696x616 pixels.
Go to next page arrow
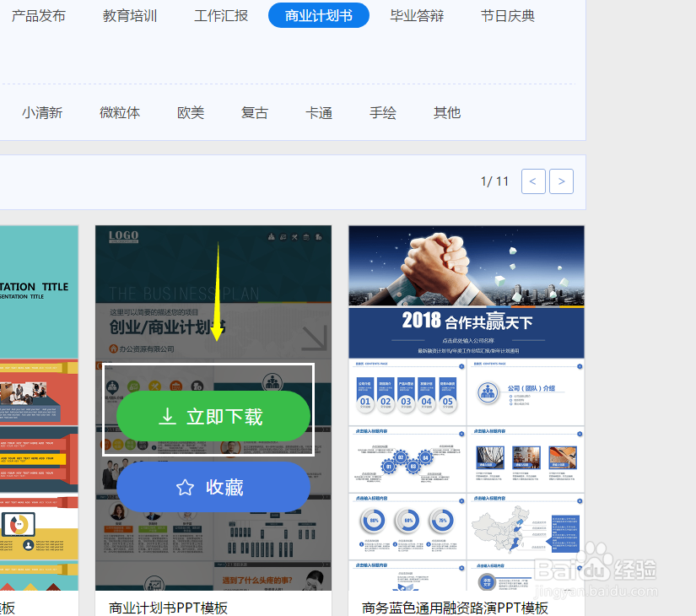pyautogui.click(x=562, y=181)
